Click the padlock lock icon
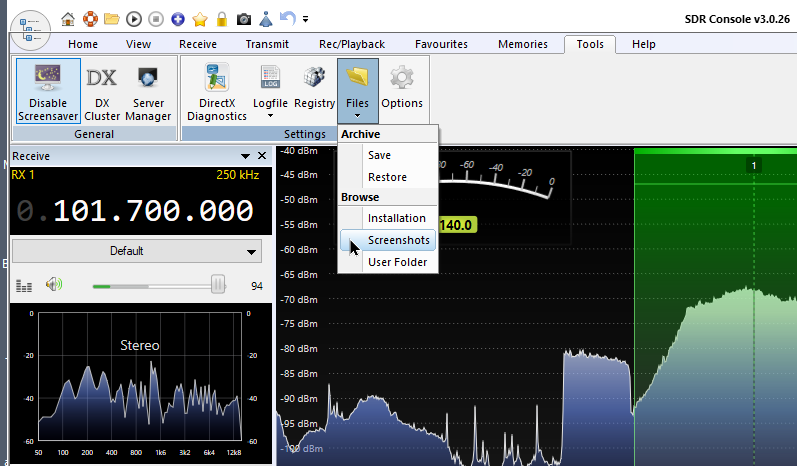Screen dimensions: 797x466 coord(222,18)
